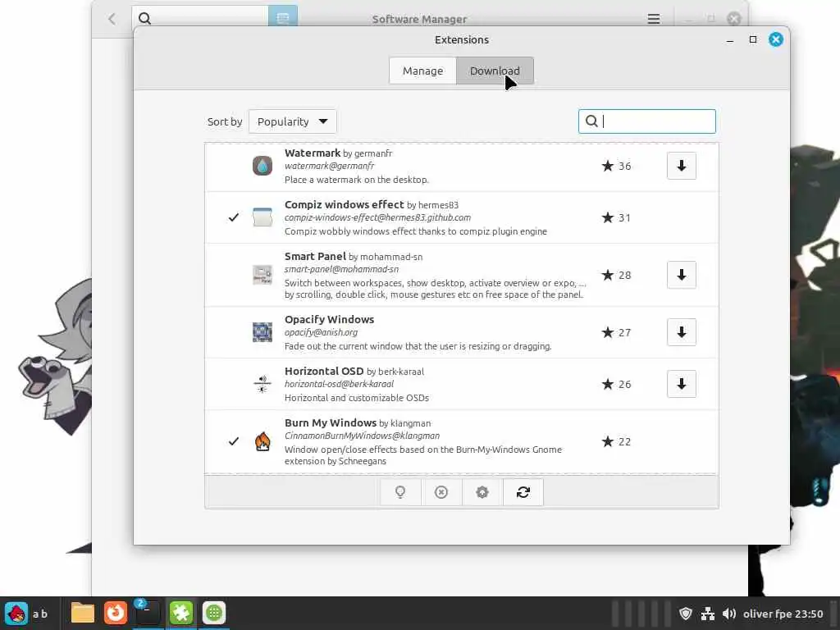Image resolution: width=840 pixels, height=630 pixels.
Task: Click the clock showing 23:50
Action: click(809, 614)
